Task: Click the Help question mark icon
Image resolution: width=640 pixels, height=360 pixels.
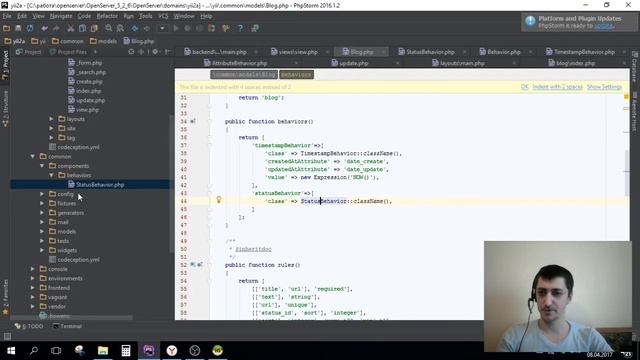Action: pyautogui.click(x=240, y=28)
